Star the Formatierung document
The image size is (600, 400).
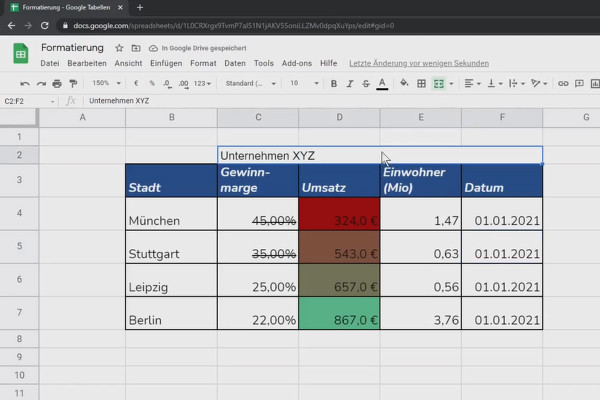click(x=119, y=48)
